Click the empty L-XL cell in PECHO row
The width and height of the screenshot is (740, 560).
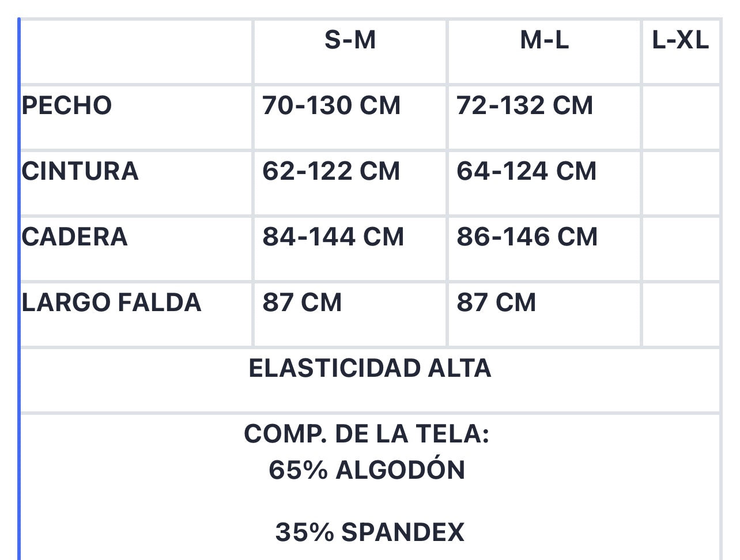point(681,118)
